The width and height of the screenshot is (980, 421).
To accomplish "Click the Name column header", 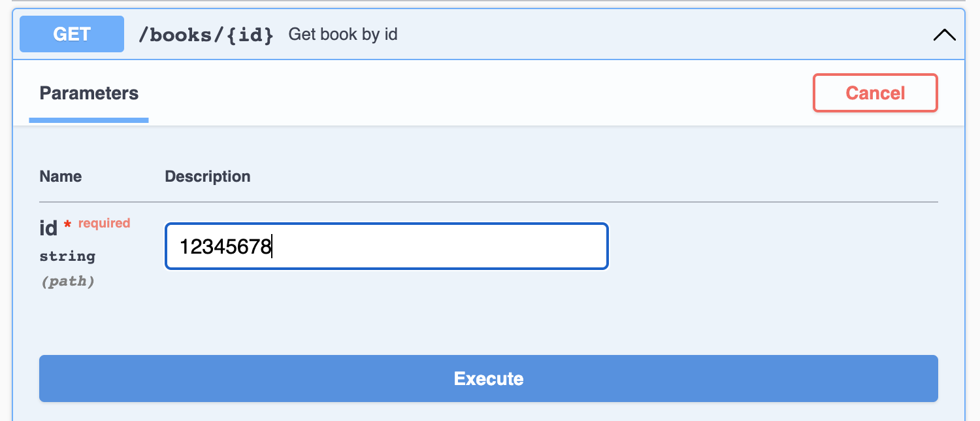I will pyautogui.click(x=61, y=177).
